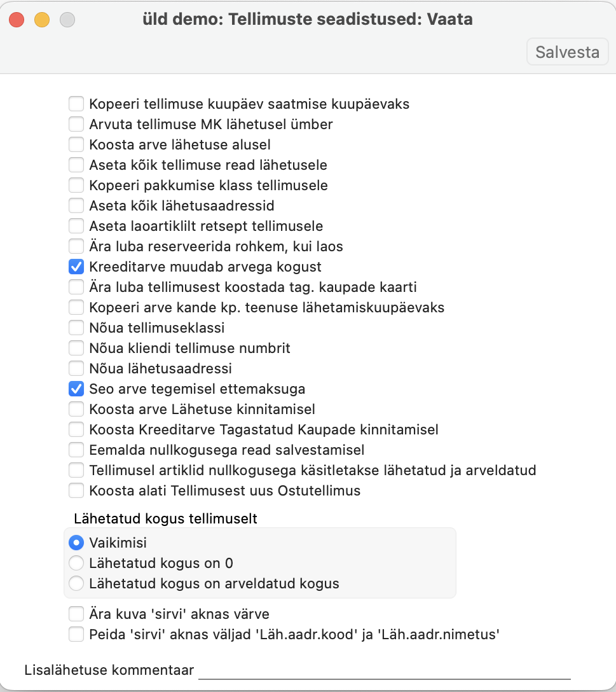This screenshot has height=692, width=616.
Task: Disable 'Seo arve tegemisel ettemaksuga' checkbox
Action: coord(76,389)
